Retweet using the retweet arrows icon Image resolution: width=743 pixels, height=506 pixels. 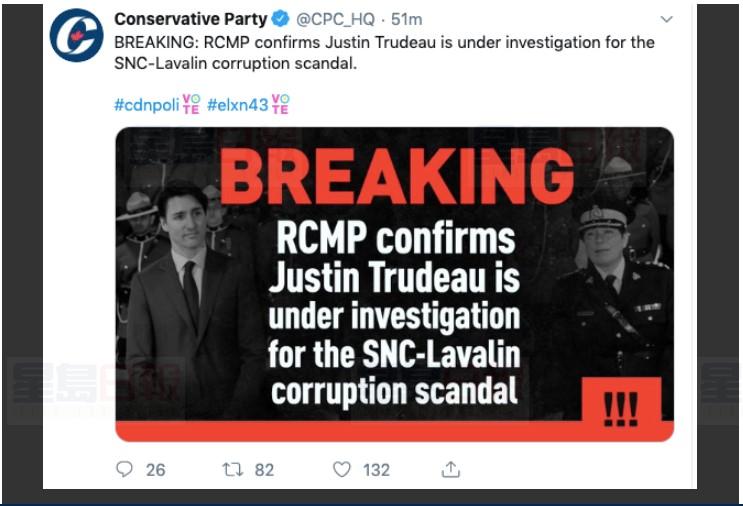(x=233, y=469)
